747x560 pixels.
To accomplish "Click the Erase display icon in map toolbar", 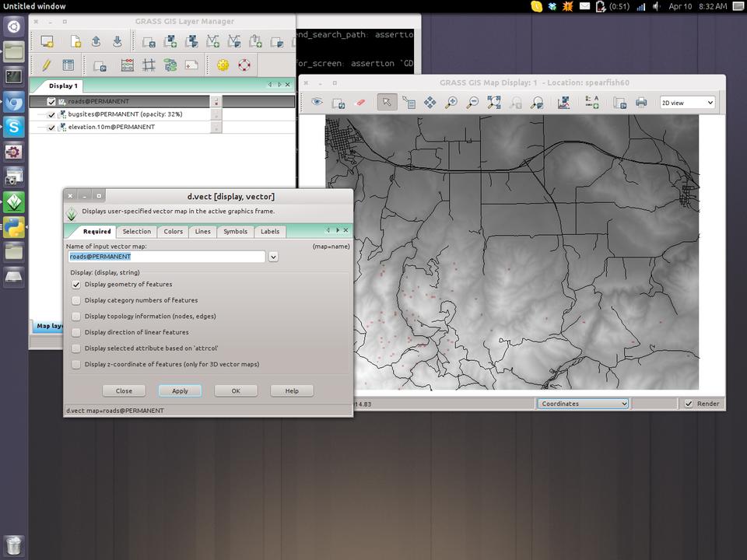I will tap(359, 103).
